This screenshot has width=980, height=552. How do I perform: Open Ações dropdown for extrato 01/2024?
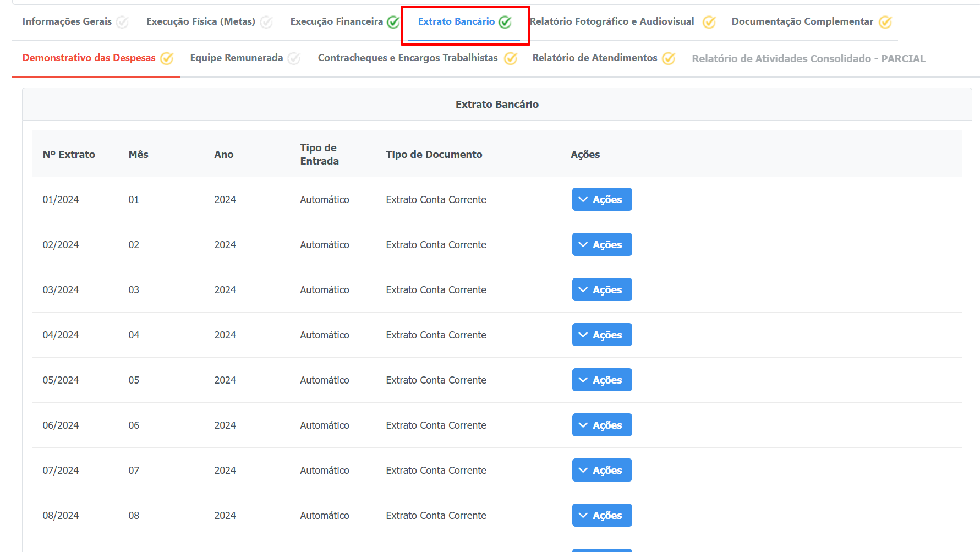click(602, 199)
